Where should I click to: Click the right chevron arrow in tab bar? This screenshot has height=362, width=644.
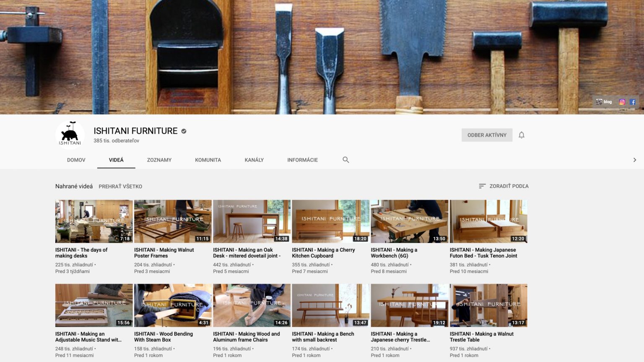point(635,160)
